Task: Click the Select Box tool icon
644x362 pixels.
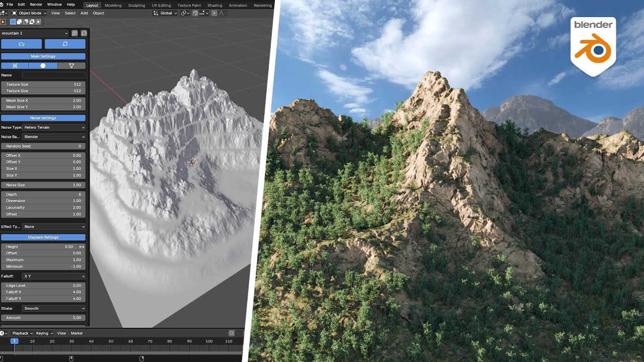Action: pyautogui.click(x=3, y=22)
